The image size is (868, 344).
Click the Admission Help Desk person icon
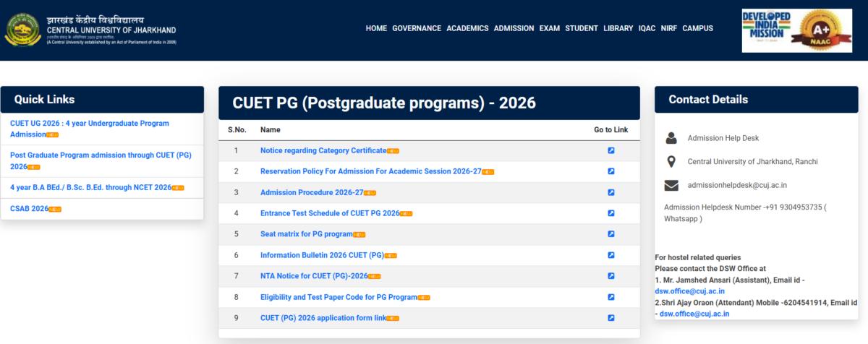[671, 137]
